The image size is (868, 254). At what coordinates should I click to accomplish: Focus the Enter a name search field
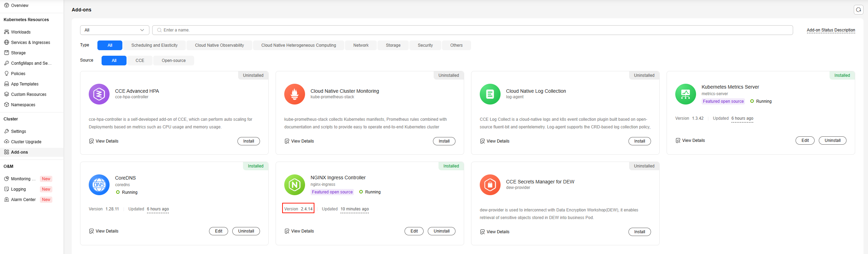click(472, 30)
